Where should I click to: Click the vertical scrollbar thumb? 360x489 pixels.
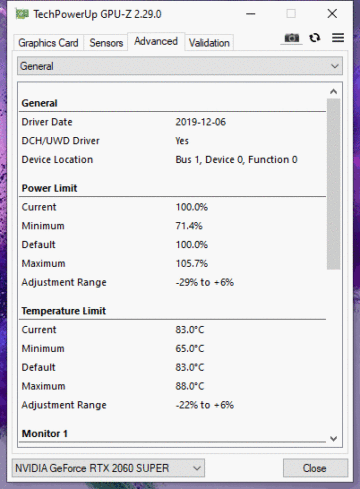[333, 184]
